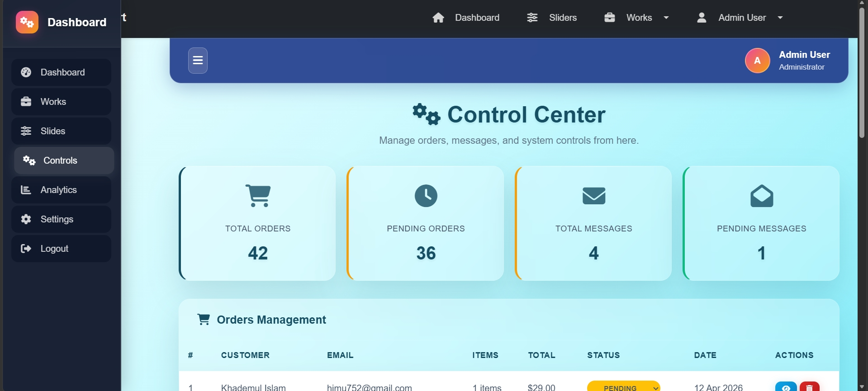Click the CUSTOMER column header
This screenshot has height=391, width=868.
(245, 355)
